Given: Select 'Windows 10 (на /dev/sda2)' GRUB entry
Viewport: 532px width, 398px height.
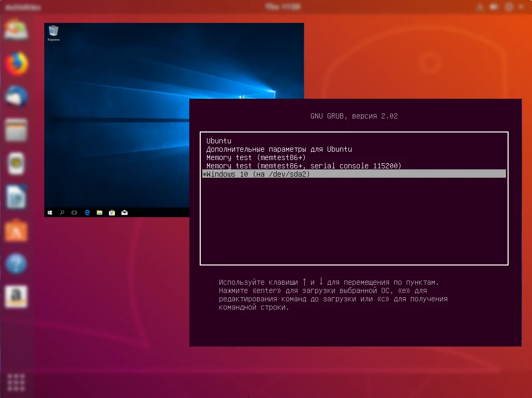Looking at the screenshot, I should point(354,174).
